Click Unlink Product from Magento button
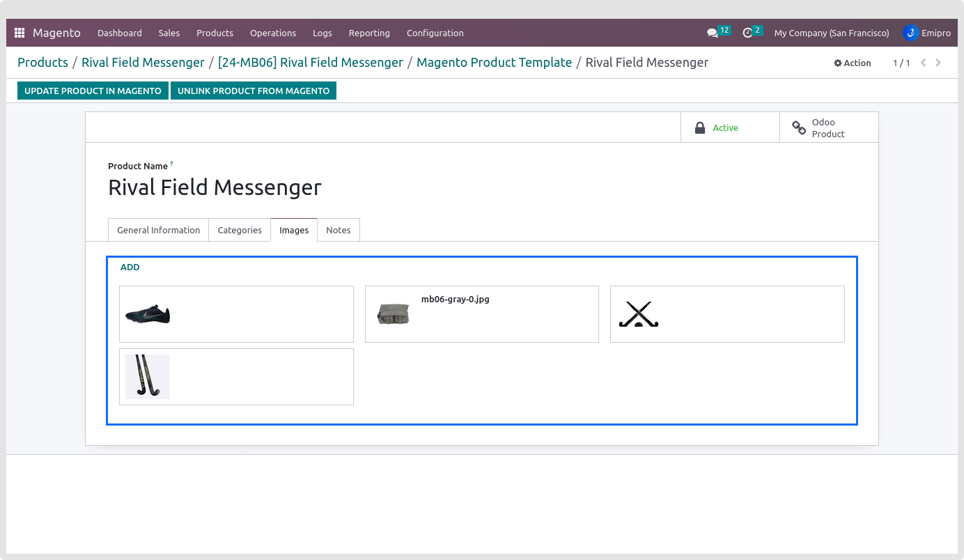The height and width of the screenshot is (560, 964). coord(254,91)
